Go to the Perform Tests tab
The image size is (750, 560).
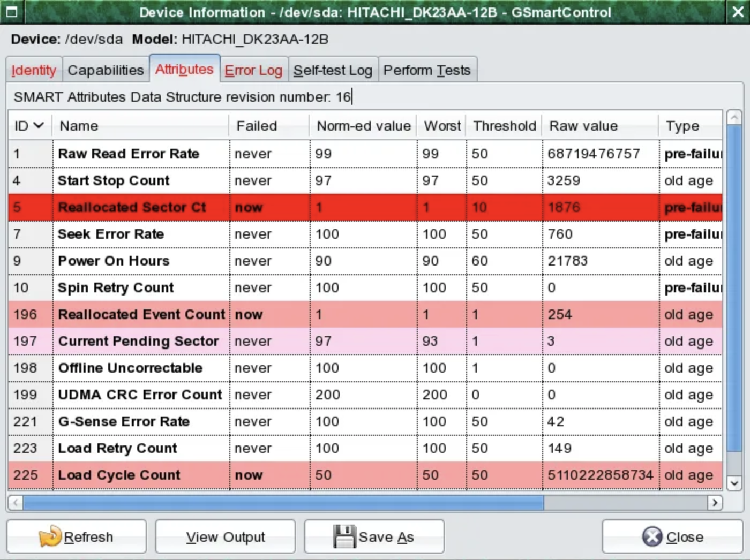pyautogui.click(x=427, y=70)
